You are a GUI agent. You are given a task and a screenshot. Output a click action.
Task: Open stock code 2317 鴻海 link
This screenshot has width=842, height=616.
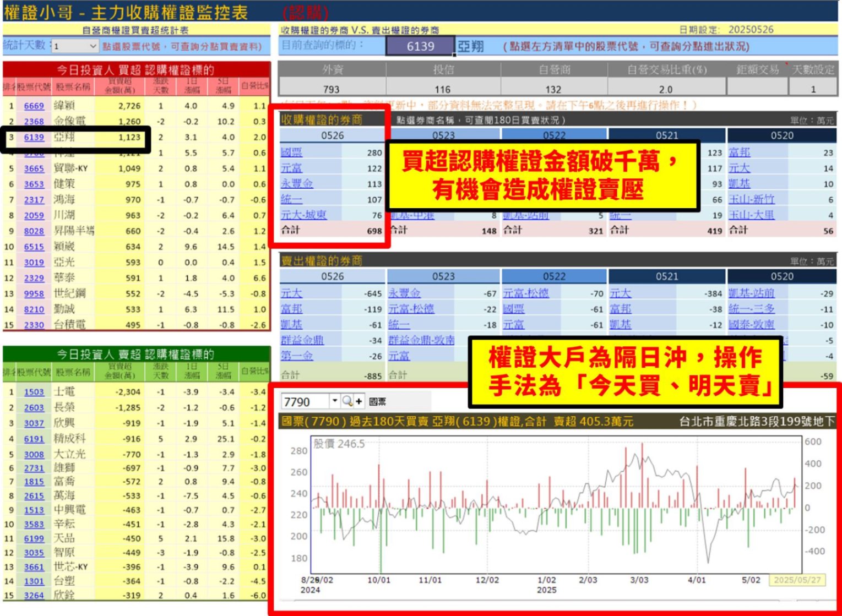coord(34,200)
